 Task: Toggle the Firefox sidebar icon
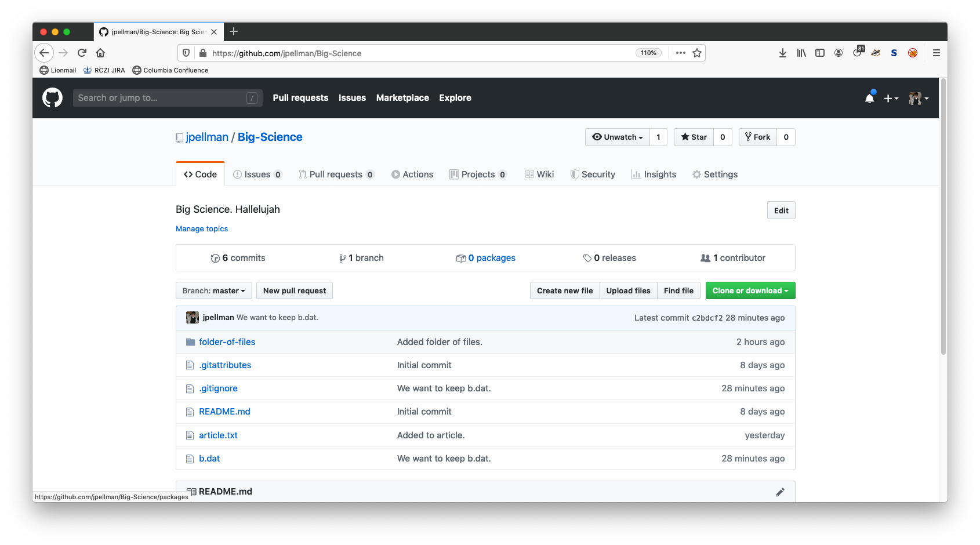coord(820,53)
